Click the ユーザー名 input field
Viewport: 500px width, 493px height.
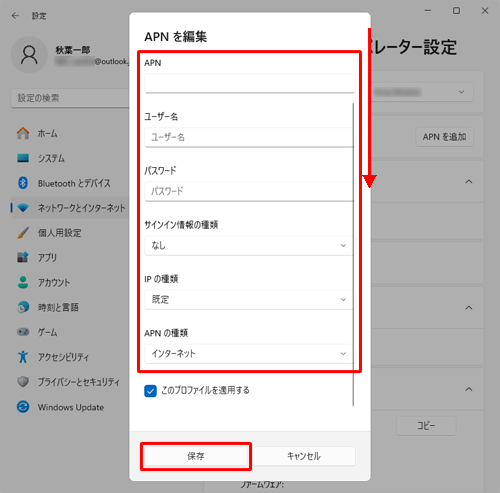click(x=249, y=137)
